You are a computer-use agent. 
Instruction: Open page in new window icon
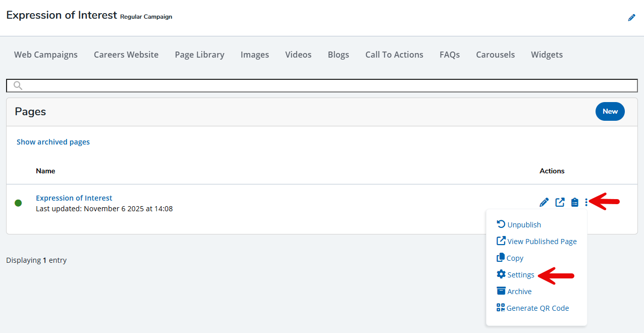click(560, 203)
